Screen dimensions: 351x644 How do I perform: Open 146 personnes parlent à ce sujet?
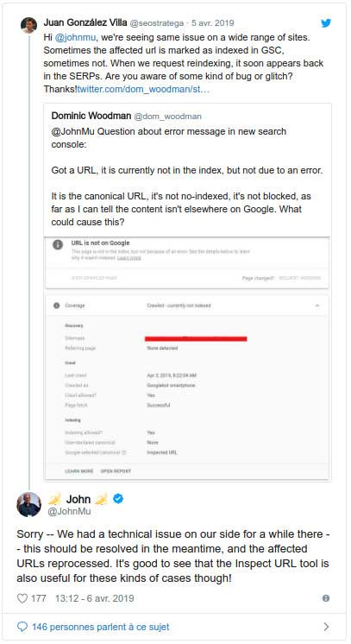pyautogui.click(x=101, y=627)
